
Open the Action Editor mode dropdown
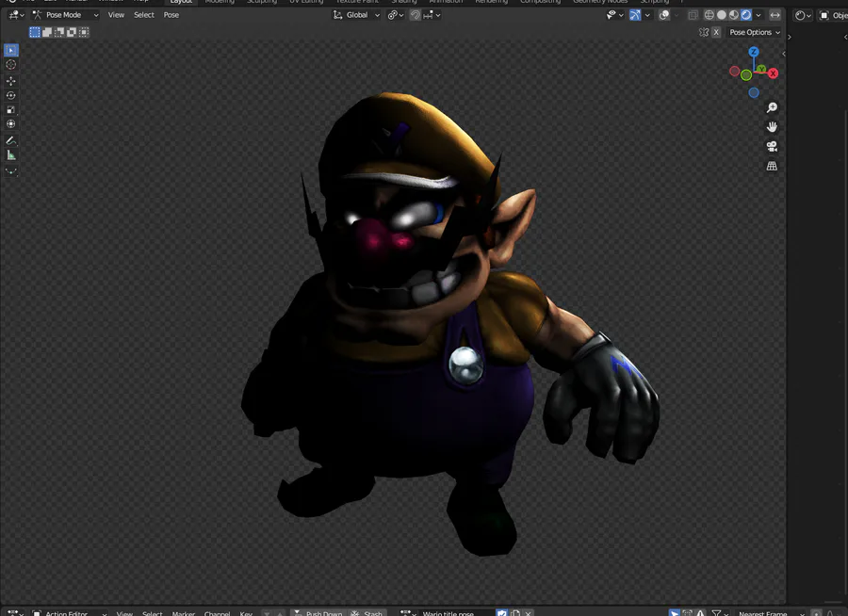69,613
